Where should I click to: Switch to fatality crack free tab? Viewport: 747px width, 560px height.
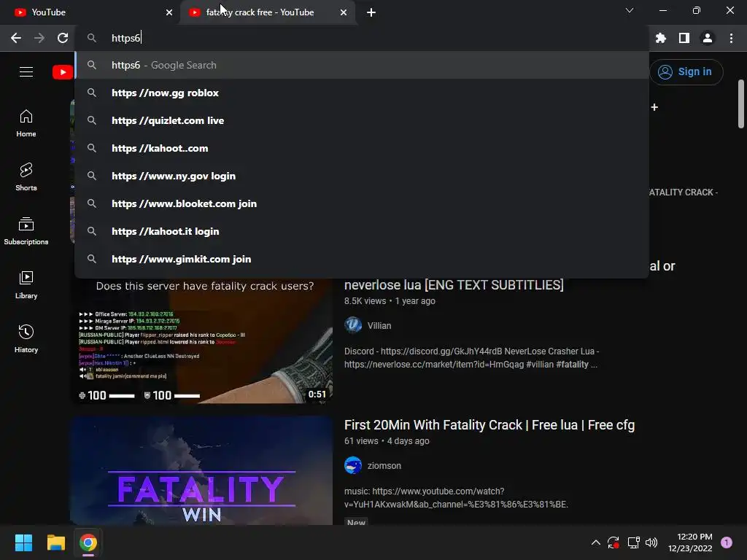[x=267, y=12]
